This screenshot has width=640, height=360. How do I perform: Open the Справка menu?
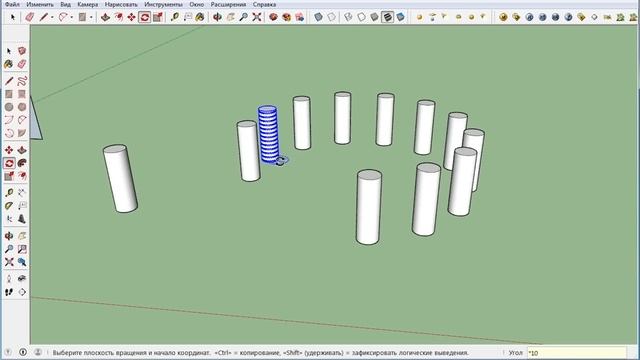(264, 4)
